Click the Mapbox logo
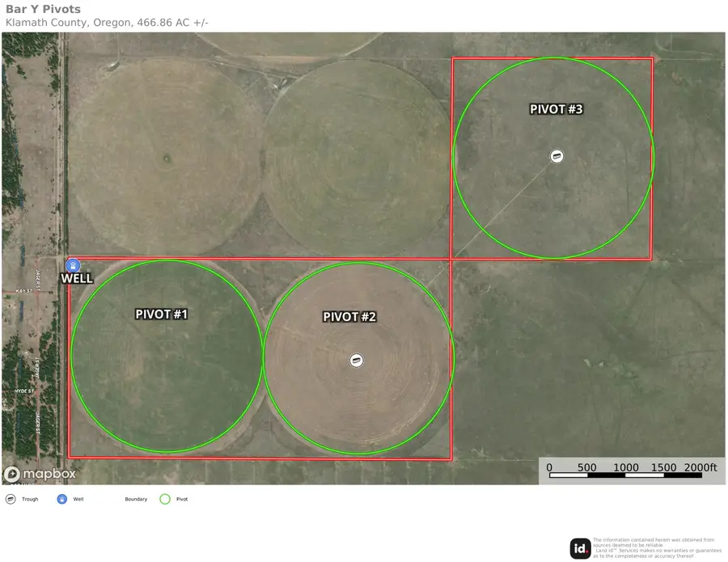728x562 pixels. 40,473
